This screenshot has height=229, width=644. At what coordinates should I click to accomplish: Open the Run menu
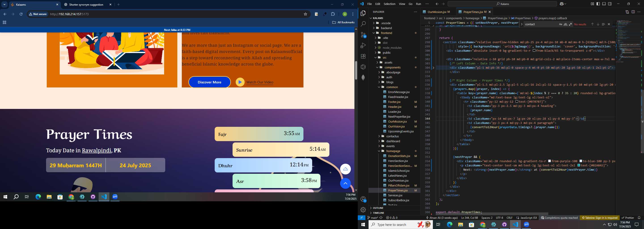[419, 4]
